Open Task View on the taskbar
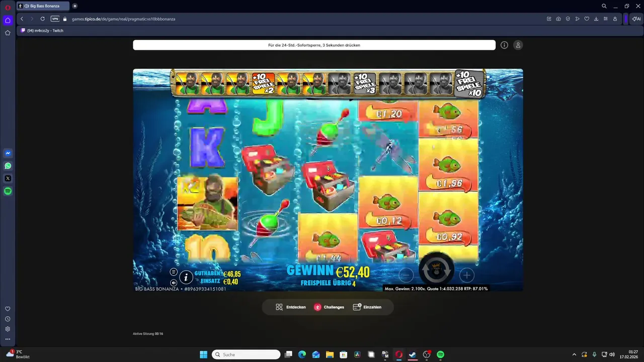Viewport: 644px width, 362px height. tap(288, 354)
